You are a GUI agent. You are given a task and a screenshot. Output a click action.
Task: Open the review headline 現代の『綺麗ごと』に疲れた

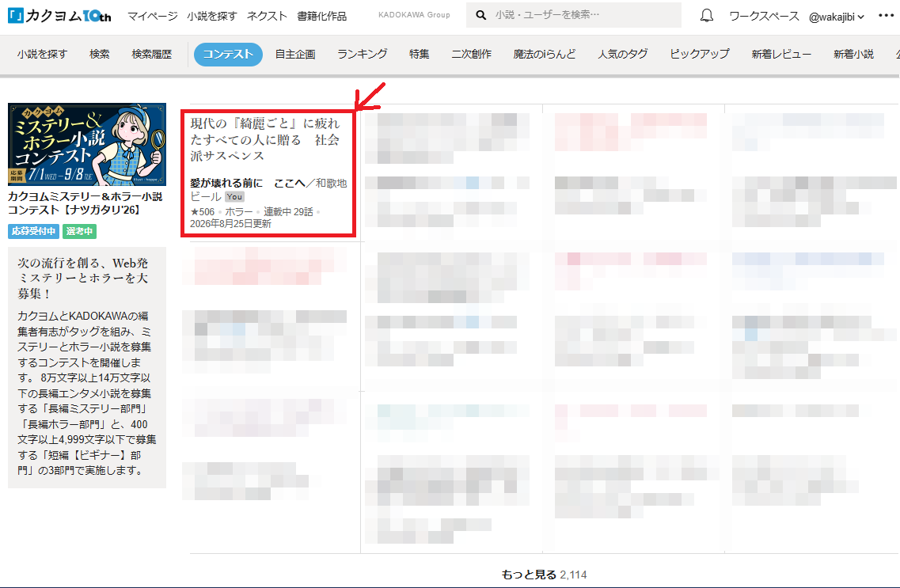coord(264,139)
